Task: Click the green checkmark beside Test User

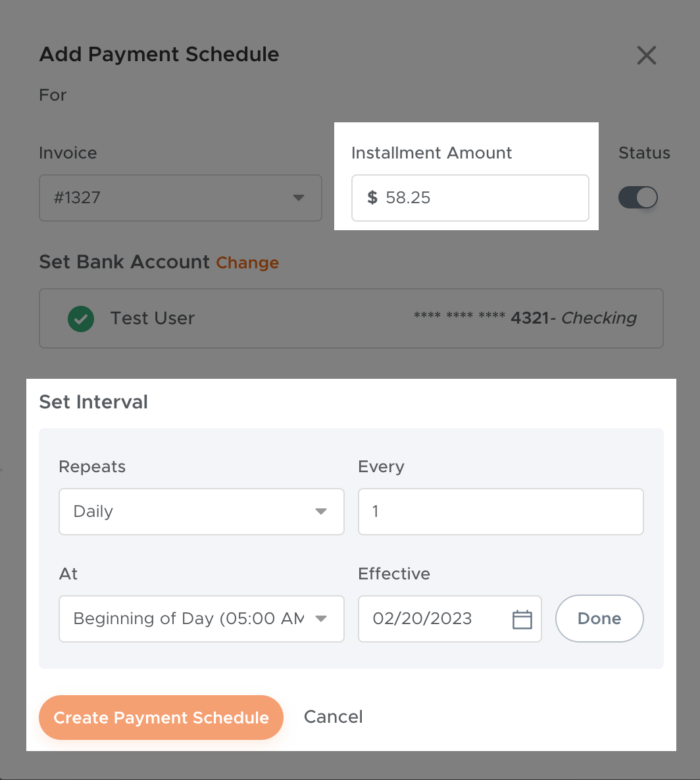Action: 81,319
